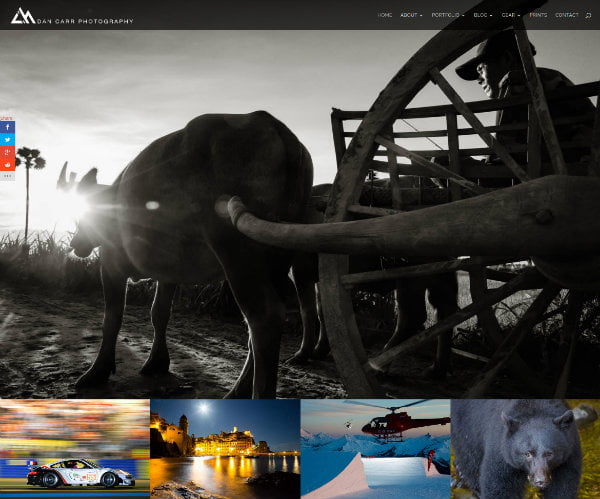Open the Prints page
The image size is (600, 499).
coord(538,15)
